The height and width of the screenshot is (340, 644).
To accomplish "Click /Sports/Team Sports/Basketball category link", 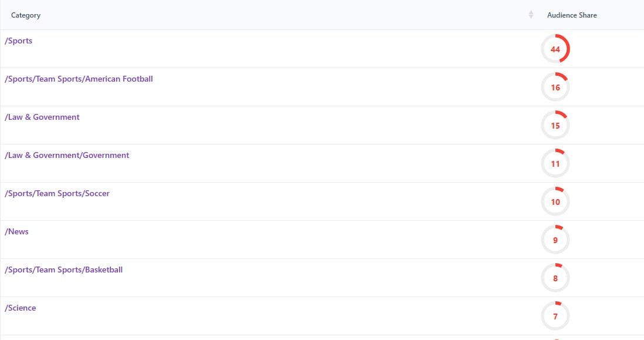I will (x=63, y=270).
